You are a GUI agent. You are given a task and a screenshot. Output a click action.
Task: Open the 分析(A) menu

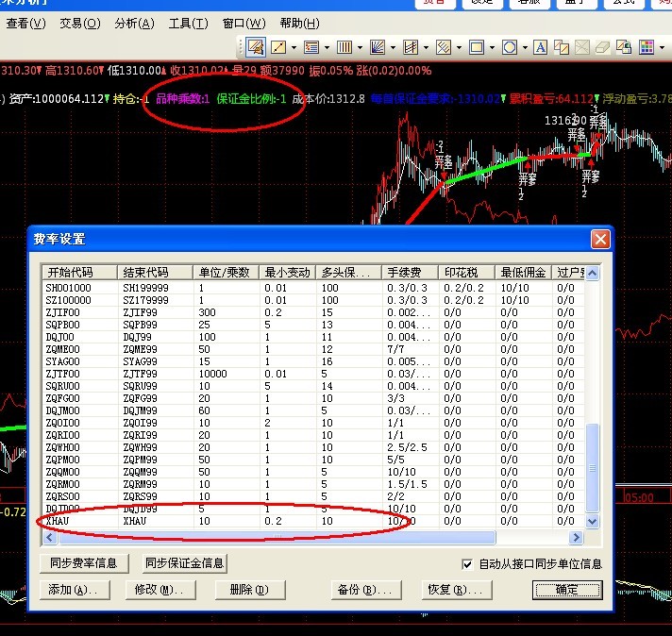pyautogui.click(x=135, y=24)
